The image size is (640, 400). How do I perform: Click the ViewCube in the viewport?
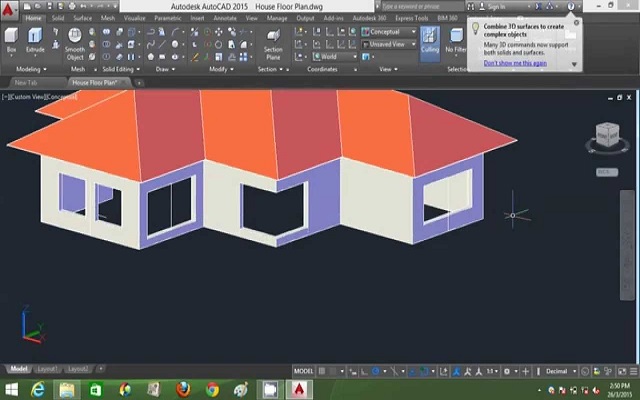[607, 135]
